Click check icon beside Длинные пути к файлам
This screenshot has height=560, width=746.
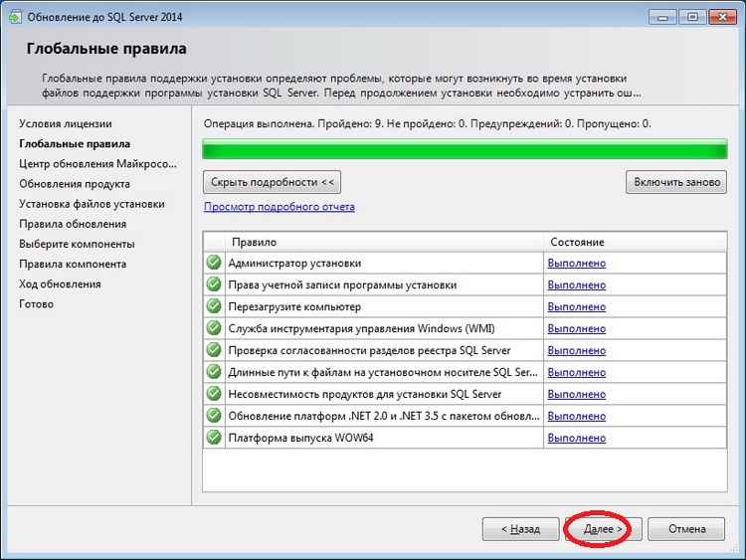tap(214, 372)
